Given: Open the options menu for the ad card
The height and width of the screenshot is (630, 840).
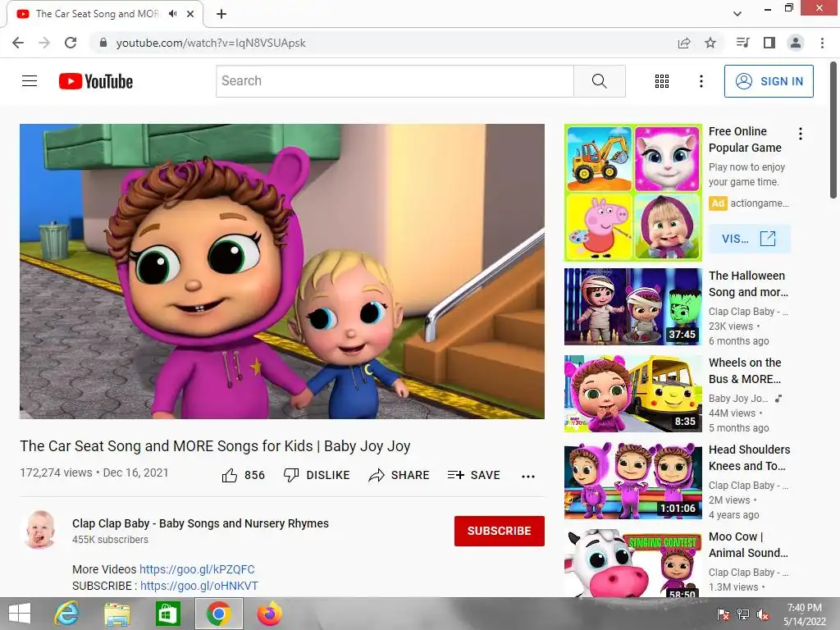Looking at the screenshot, I should click(x=801, y=134).
